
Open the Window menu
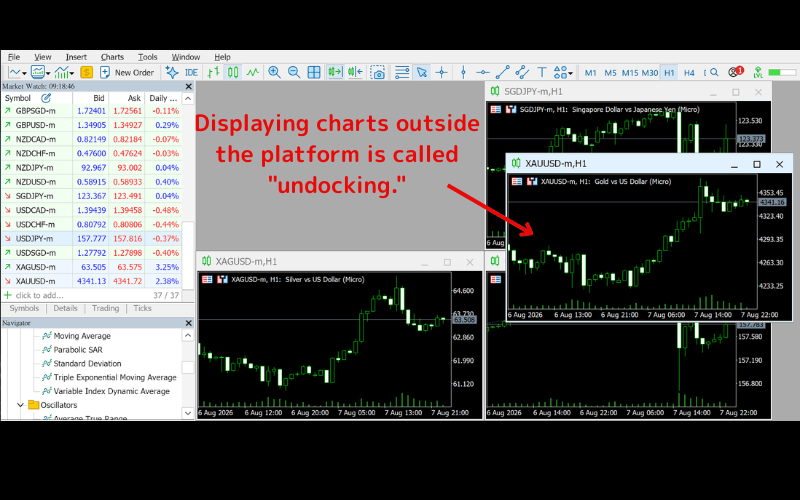[186, 57]
